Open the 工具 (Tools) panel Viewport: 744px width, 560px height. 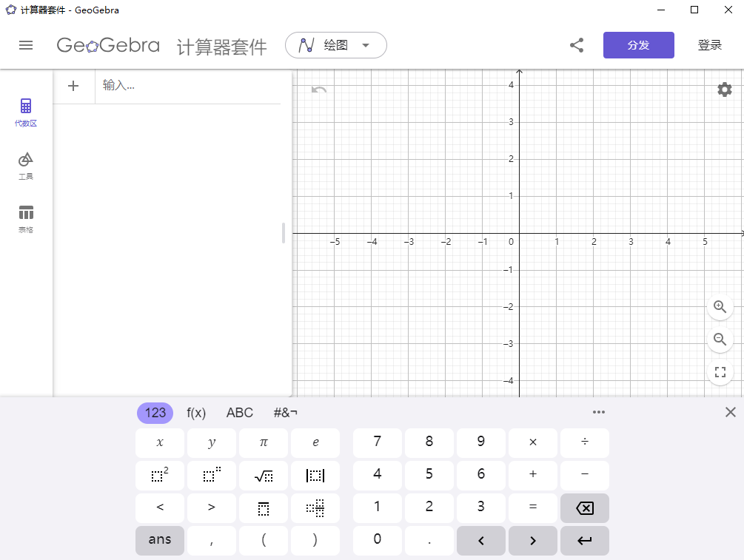pos(26,164)
